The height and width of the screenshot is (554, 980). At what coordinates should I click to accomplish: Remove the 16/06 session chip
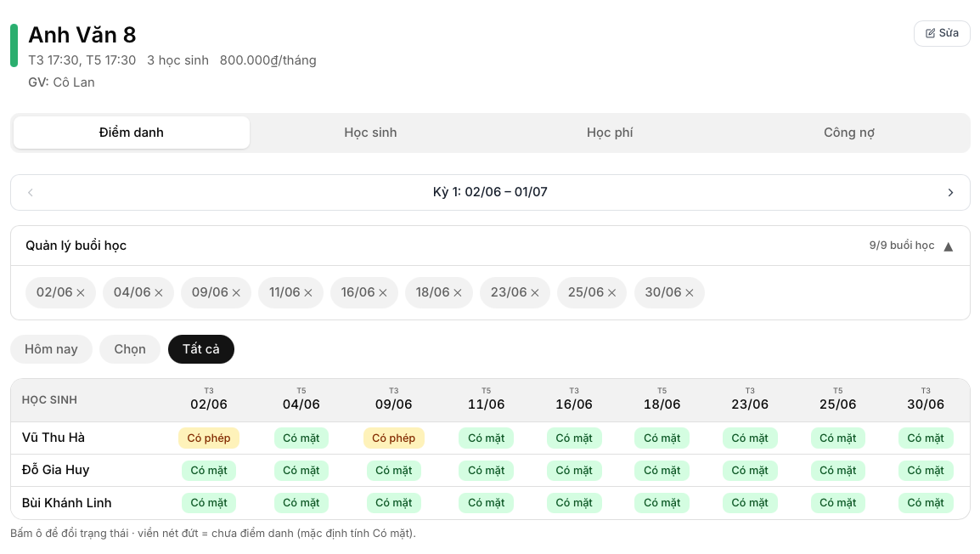(383, 292)
